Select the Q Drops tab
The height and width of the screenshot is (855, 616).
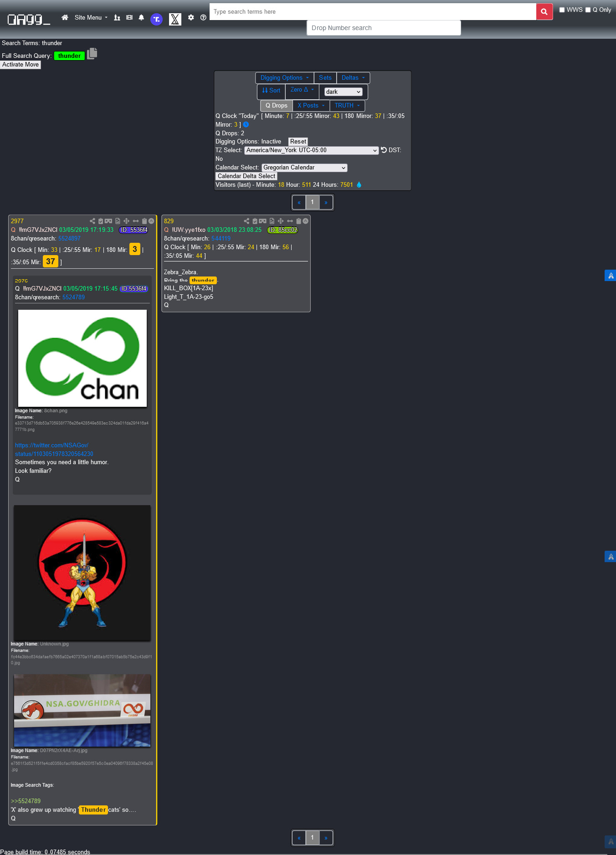pyautogui.click(x=277, y=106)
